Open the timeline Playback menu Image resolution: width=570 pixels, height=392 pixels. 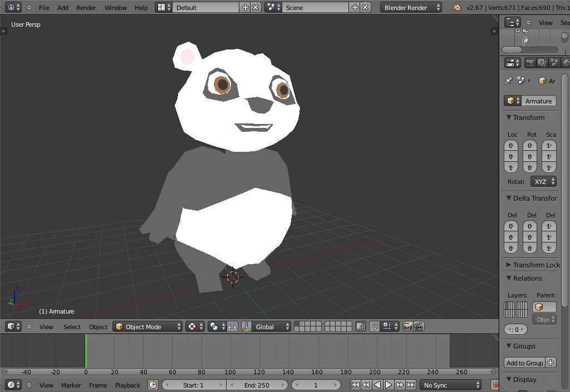(x=127, y=385)
